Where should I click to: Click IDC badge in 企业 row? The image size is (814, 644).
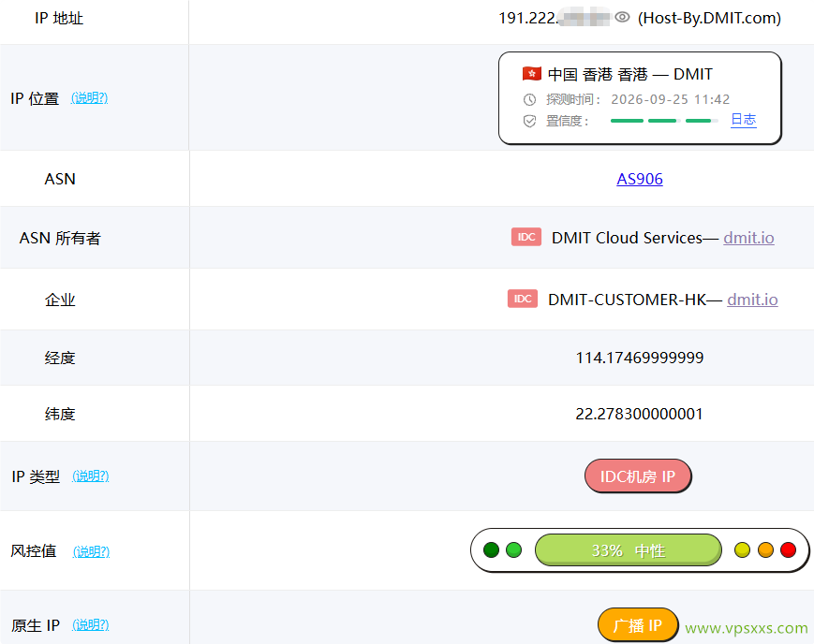[x=523, y=299]
